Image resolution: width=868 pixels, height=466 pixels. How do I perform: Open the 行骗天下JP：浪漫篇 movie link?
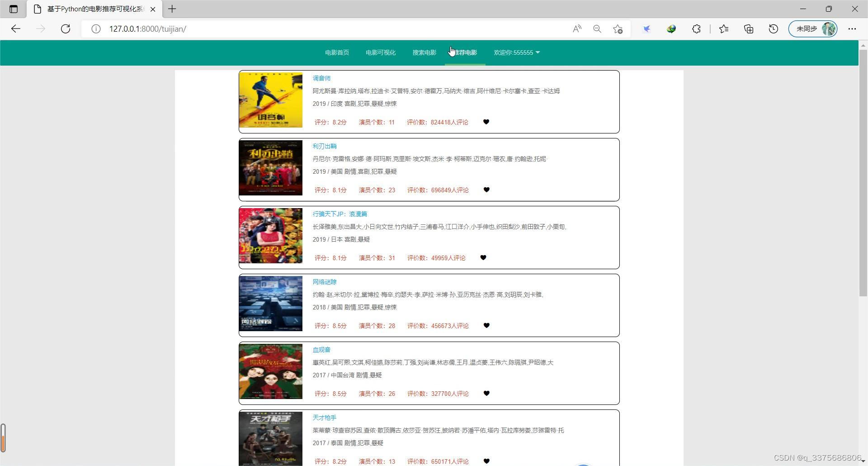(340, 214)
